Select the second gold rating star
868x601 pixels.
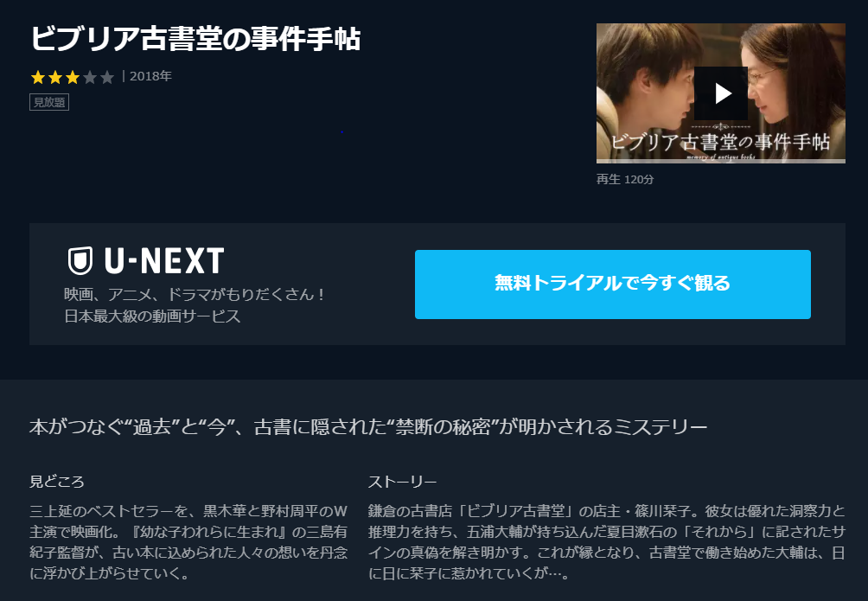[x=54, y=77]
